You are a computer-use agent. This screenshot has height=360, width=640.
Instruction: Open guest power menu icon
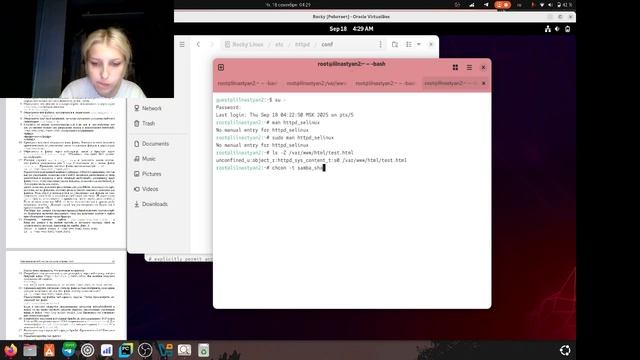[567, 29]
